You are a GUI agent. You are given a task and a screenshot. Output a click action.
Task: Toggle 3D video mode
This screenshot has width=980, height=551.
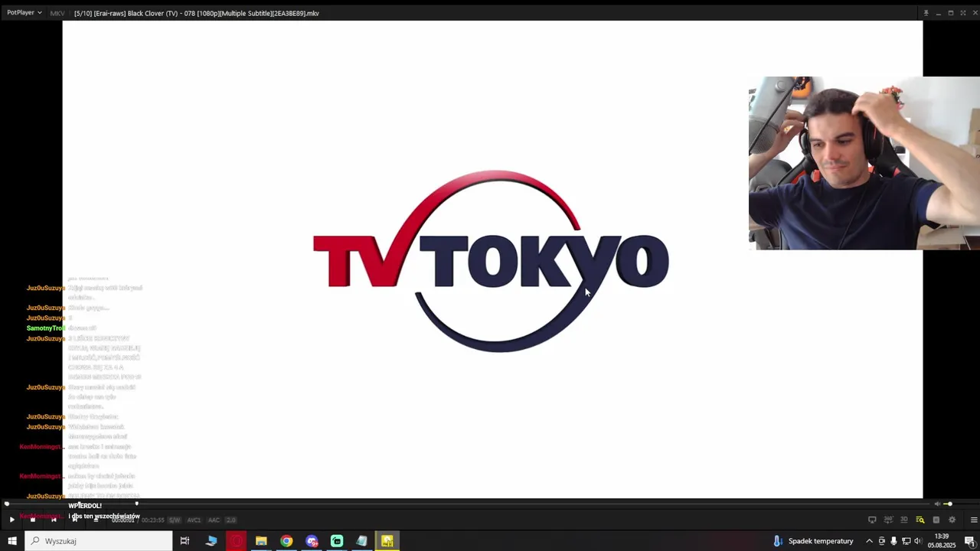(904, 520)
